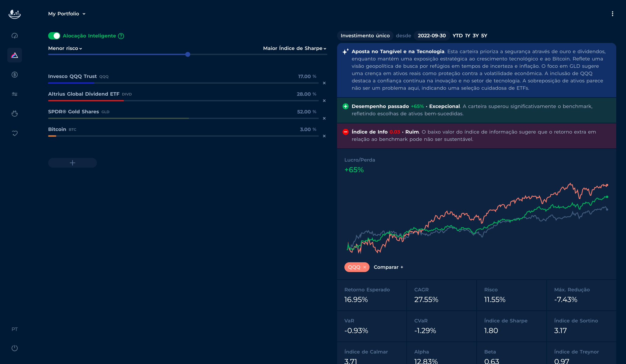Screen dimensions: 626x364
Task: Click the CVaR -1.29% metric card
Action: 442,326
